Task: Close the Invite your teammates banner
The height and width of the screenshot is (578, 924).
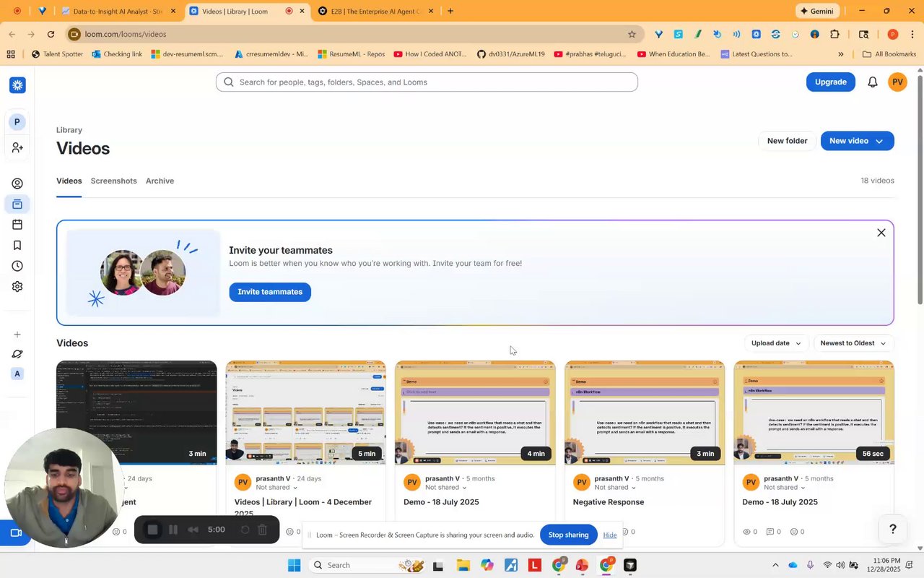Action: 881,233
